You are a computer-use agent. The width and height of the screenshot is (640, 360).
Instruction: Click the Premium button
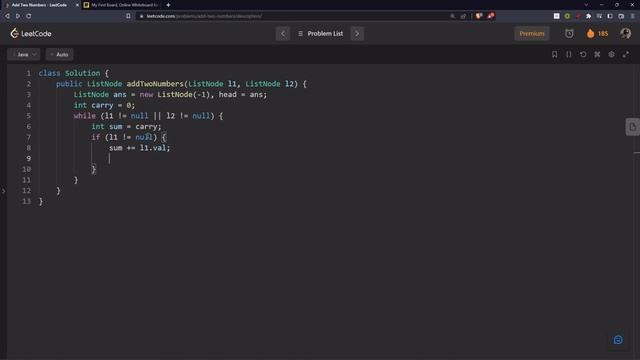[x=531, y=33]
